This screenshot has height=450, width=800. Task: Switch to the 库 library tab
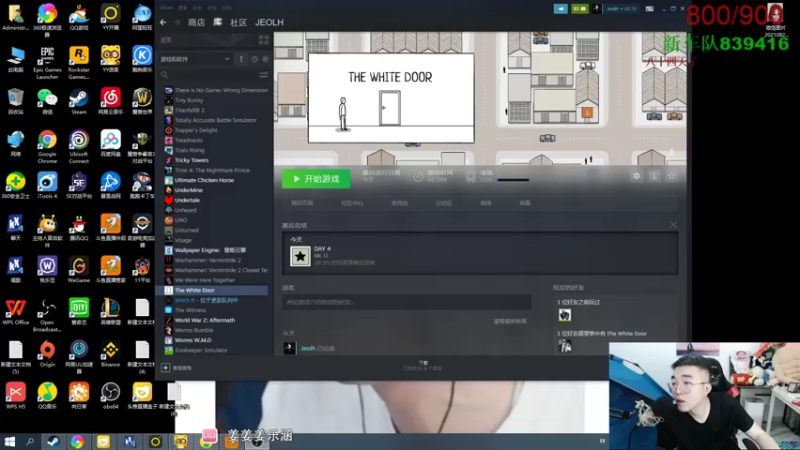[217, 22]
